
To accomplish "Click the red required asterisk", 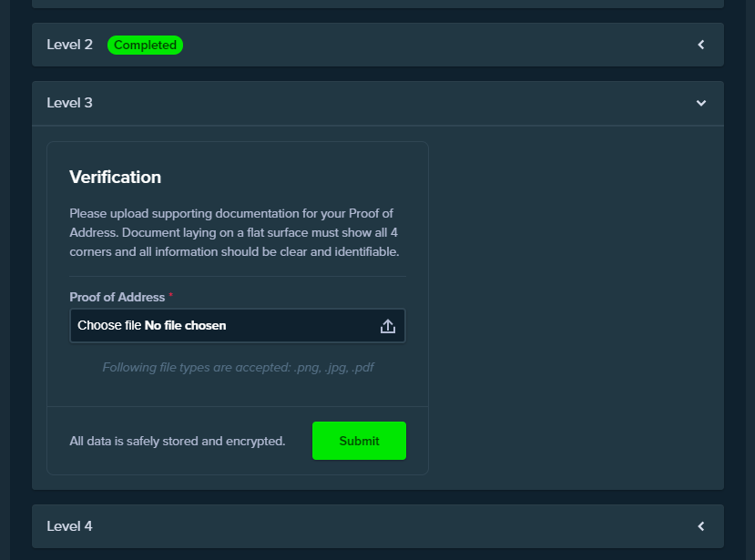I will 170,295.
